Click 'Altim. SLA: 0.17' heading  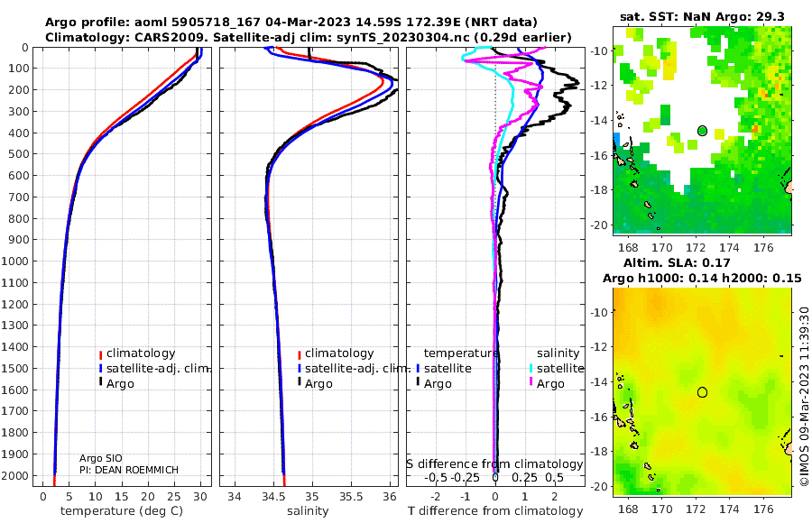(677, 262)
